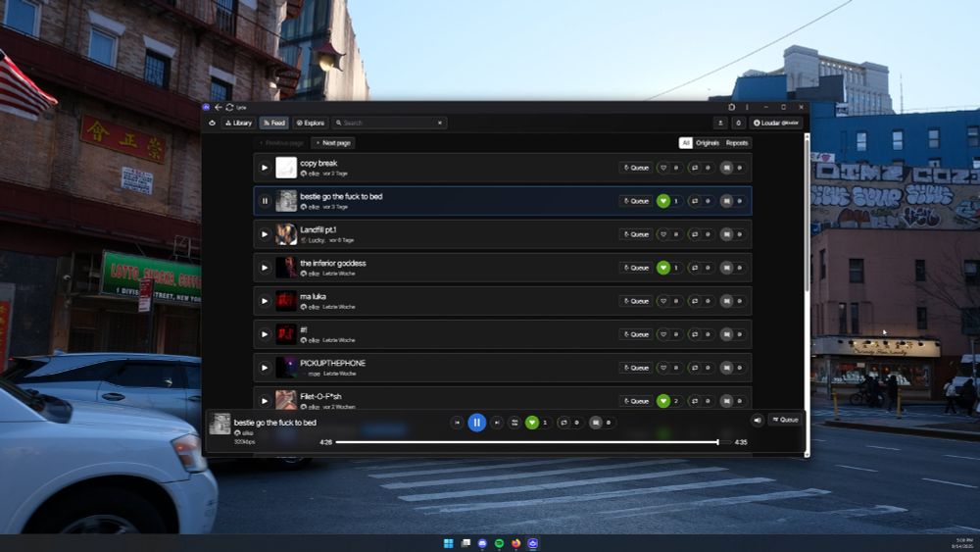Add 'copy break' to Queue

(636, 168)
